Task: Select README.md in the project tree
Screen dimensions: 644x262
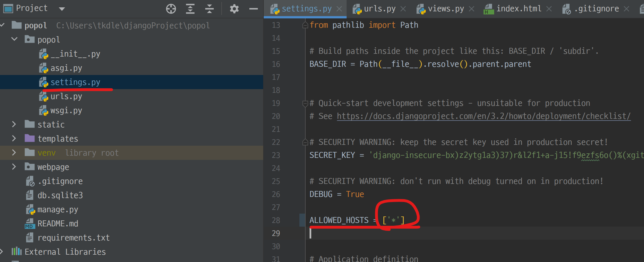Action: pyautogui.click(x=58, y=224)
